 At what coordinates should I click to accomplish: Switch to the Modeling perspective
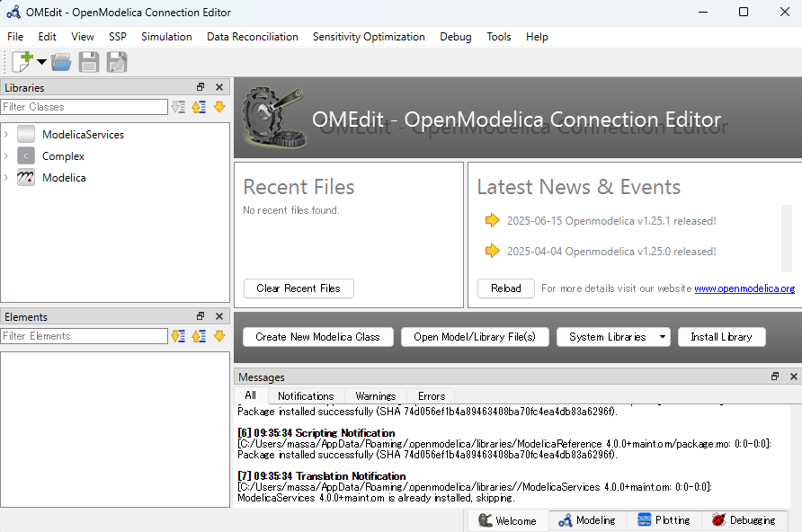[x=588, y=520]
